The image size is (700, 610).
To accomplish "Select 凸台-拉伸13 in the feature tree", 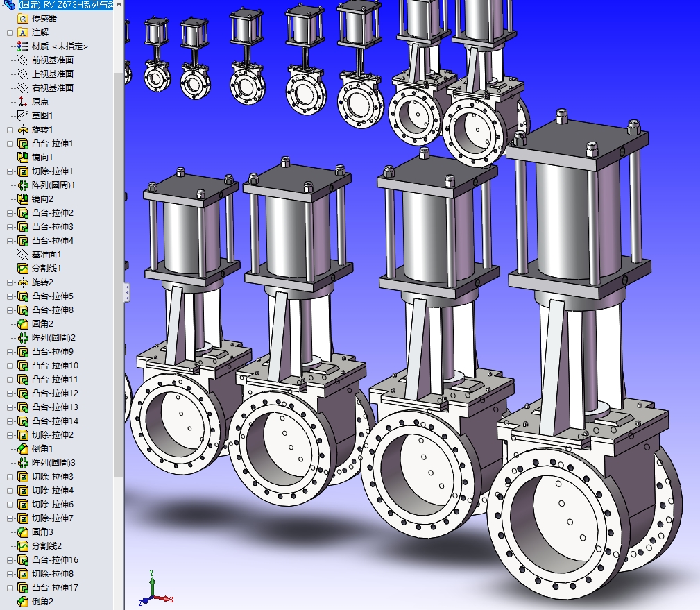I will 55,407.
